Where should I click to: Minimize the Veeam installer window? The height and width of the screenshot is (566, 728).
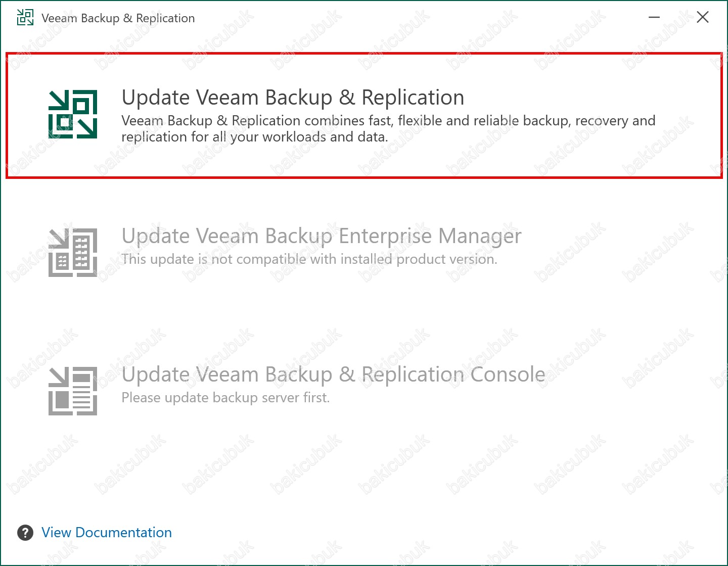pyautogui.click(x=654, y=17)
